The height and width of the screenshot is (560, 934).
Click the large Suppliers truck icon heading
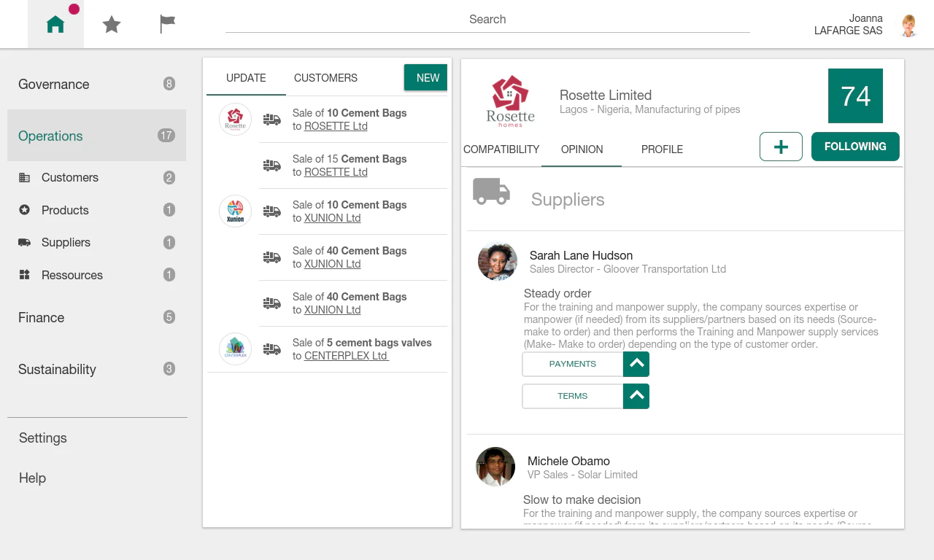(491, 192)
